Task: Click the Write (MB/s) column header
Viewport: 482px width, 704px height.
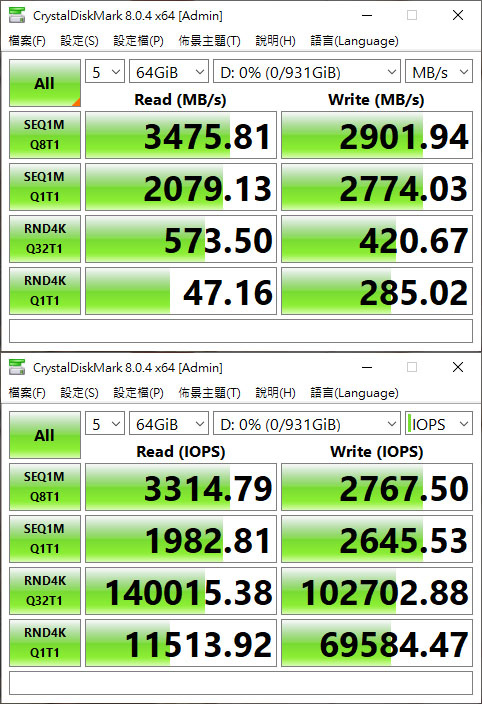Action: point(376,99)
